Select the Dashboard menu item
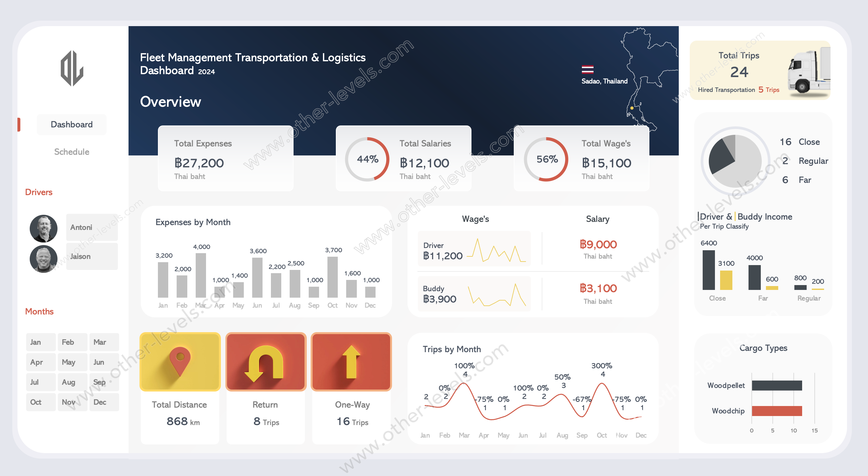The width and height of the screenshot is (868, 476). point(72,125)
